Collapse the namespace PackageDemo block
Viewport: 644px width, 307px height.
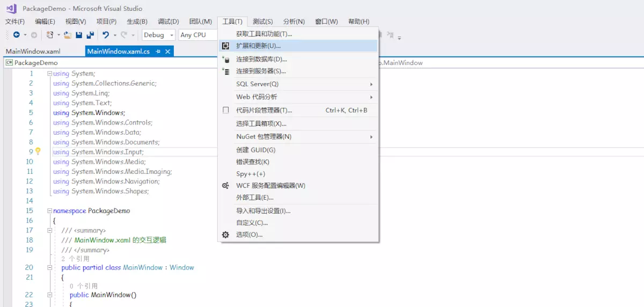click(49, 211)
